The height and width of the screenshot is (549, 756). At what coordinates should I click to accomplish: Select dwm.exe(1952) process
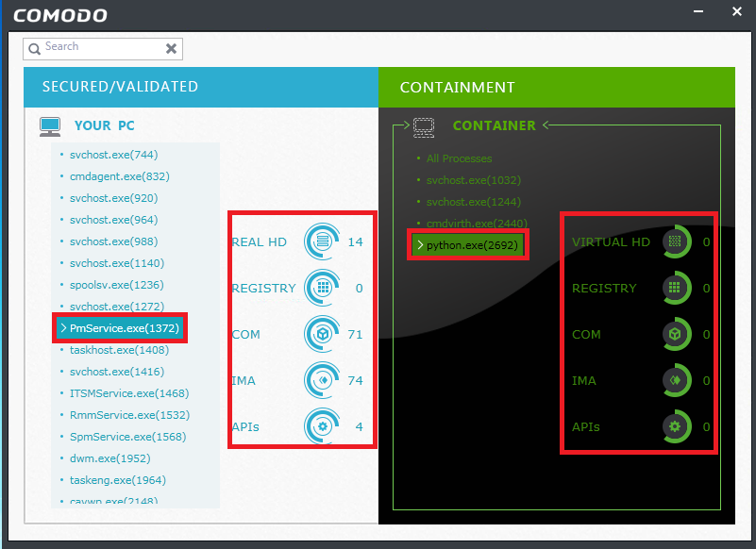(x=109, y=458)
